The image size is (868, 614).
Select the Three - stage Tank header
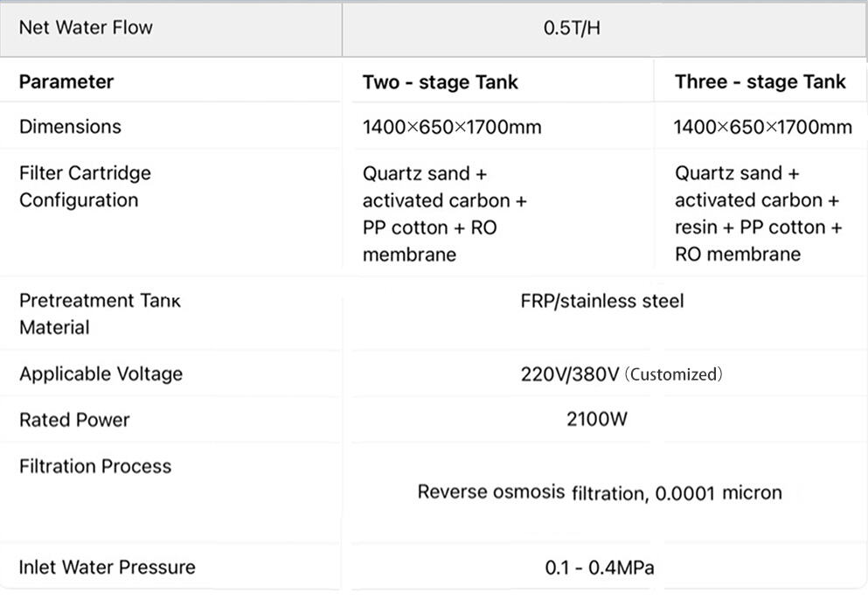(760, 82)
